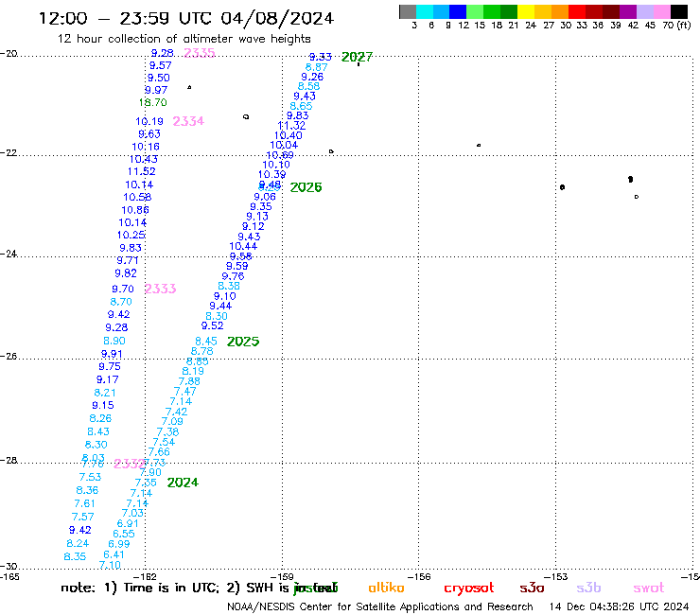Click the 9.52 wave height value
This screenshot has height=615, width=700.
point(213,325)
